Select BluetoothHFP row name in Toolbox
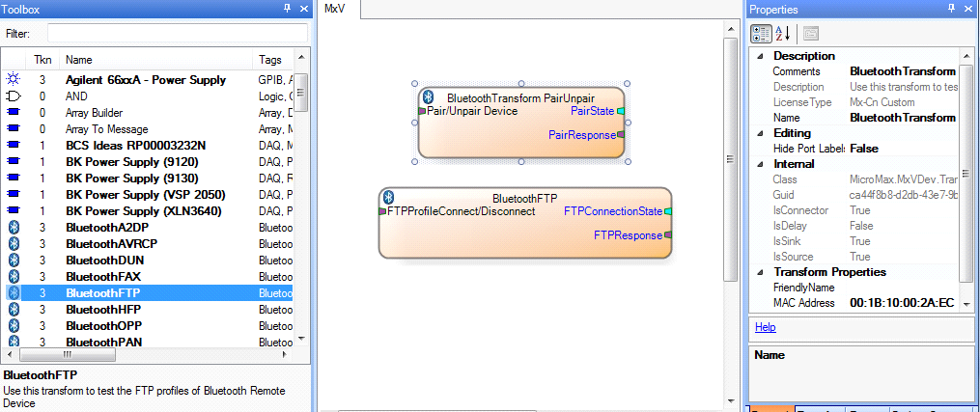The width and height of the screenshot is (980, 412). [103, 309]
